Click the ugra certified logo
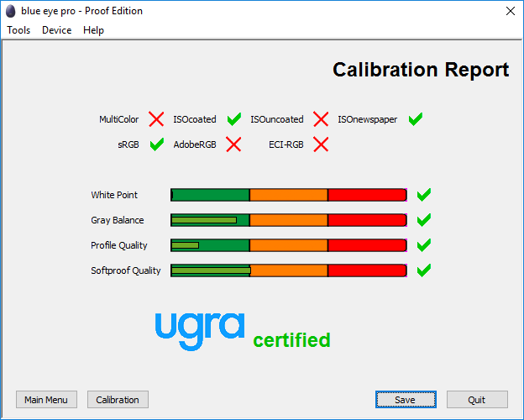Screen dimensions: 524x420 (243, 331)
